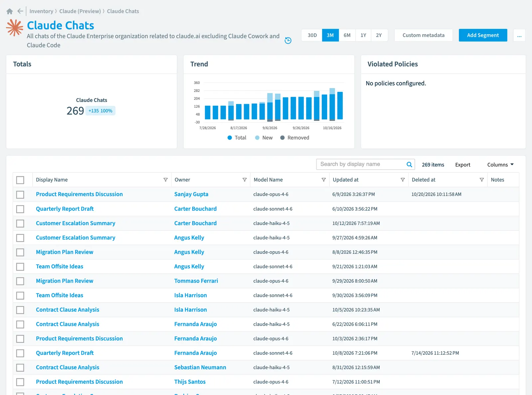Image resolution: width=532 pixels, height=395 pixels.
Task: Click the 269 items count
Action: (433, 165)
